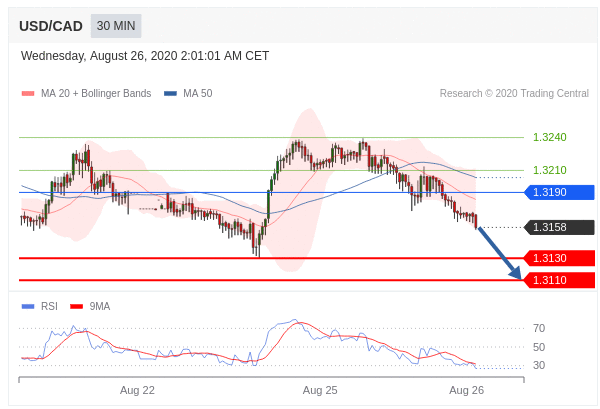Click the 9MA legend label
600x409 pixels.
(99, 306)
